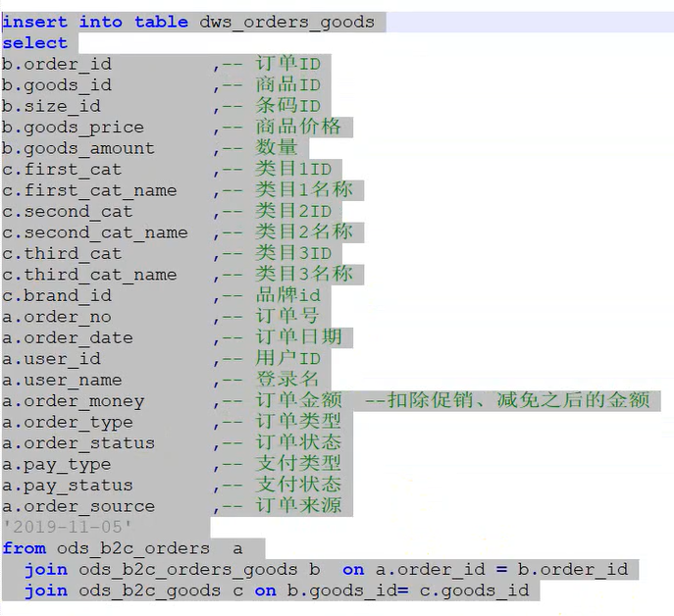Click the c.first_cat column
This screenshot has width=674, height=616.
tap(62, 170)
